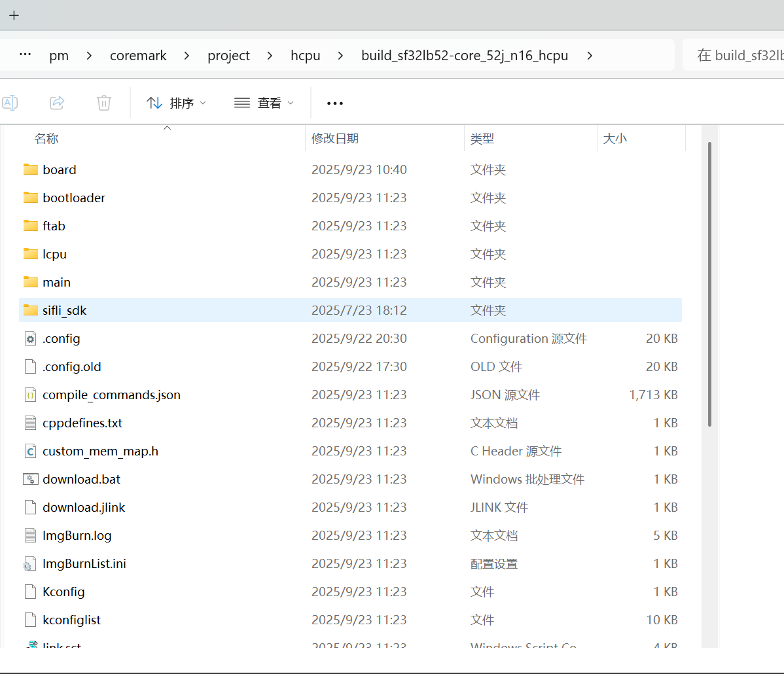The width and height of the screenshot is (784, 674).
Task: Click the rename icon in the toolbar
Action: [x=10, y=103]
